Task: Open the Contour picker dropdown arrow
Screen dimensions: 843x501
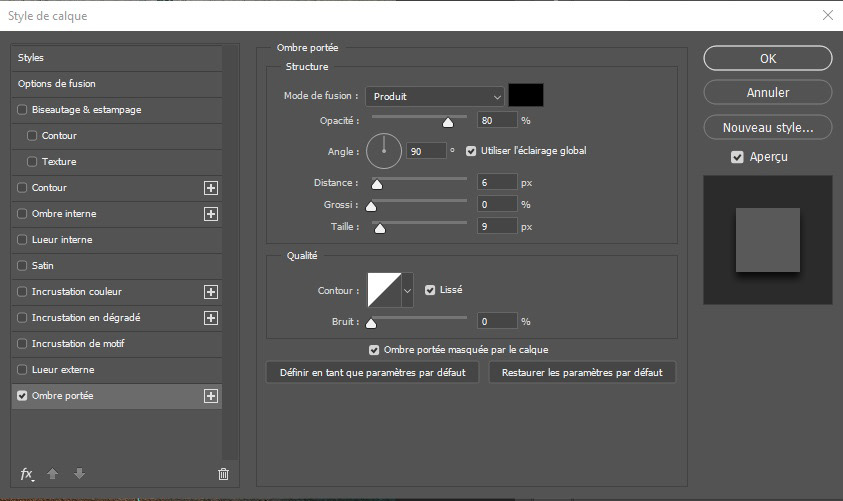Action: coord(408,290)
